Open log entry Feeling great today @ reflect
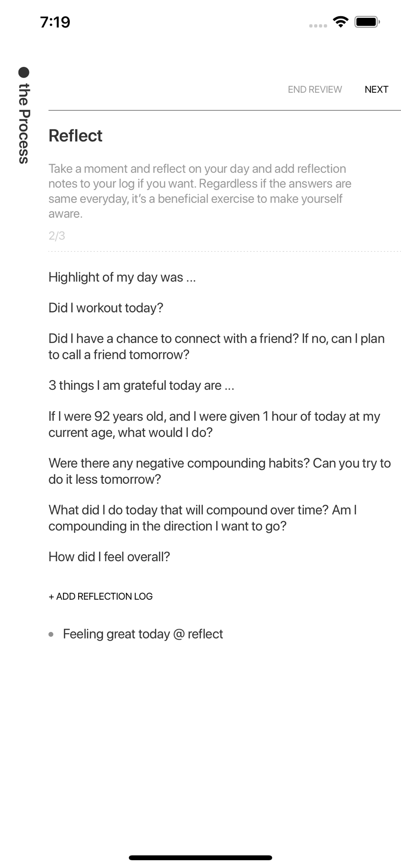Screen dimensions: 401x868 [143, 634]
